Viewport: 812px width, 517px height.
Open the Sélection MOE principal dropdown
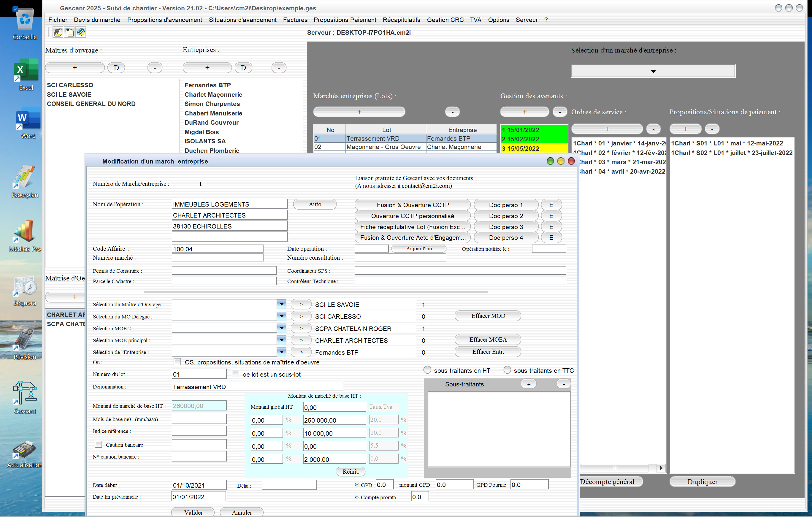pos(282,340)
